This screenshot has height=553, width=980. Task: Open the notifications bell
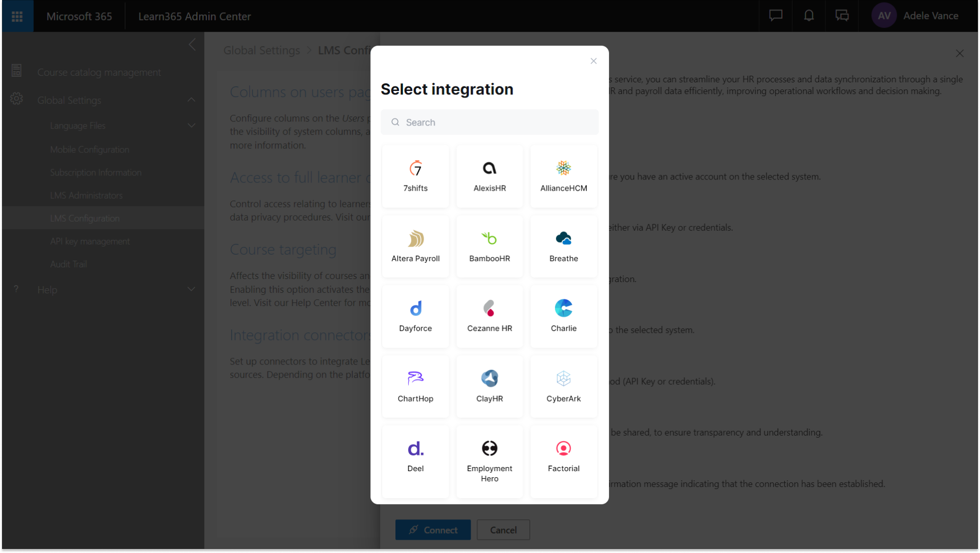[809, 16]
